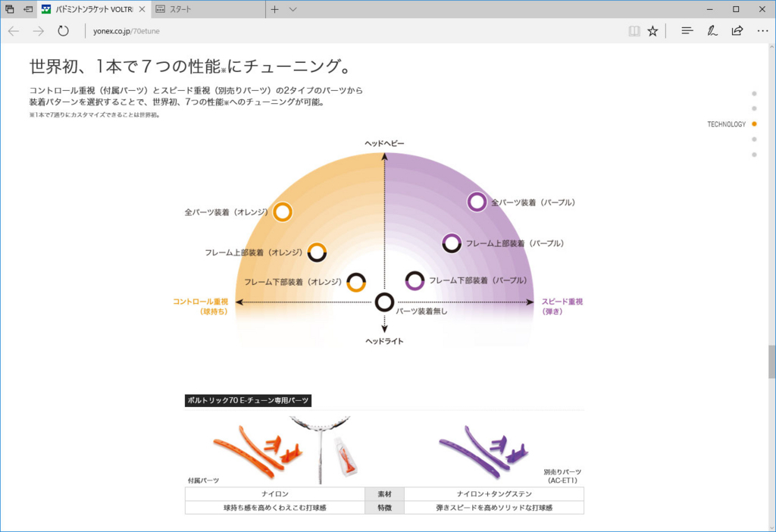Click the コントロール重視 orange label
776x532 pixels.
point(200,306)
